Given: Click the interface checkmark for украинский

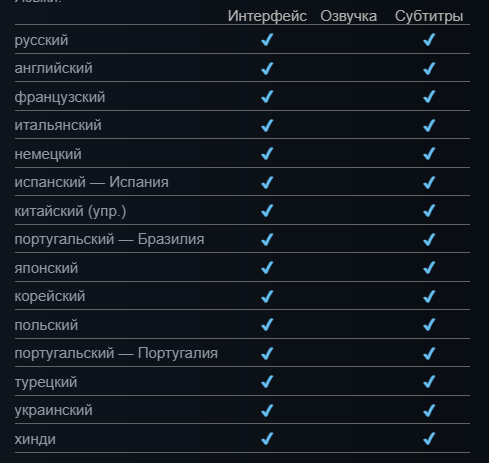Looking at the screenshot, I should pyautogui.click(x=267, y=410).
